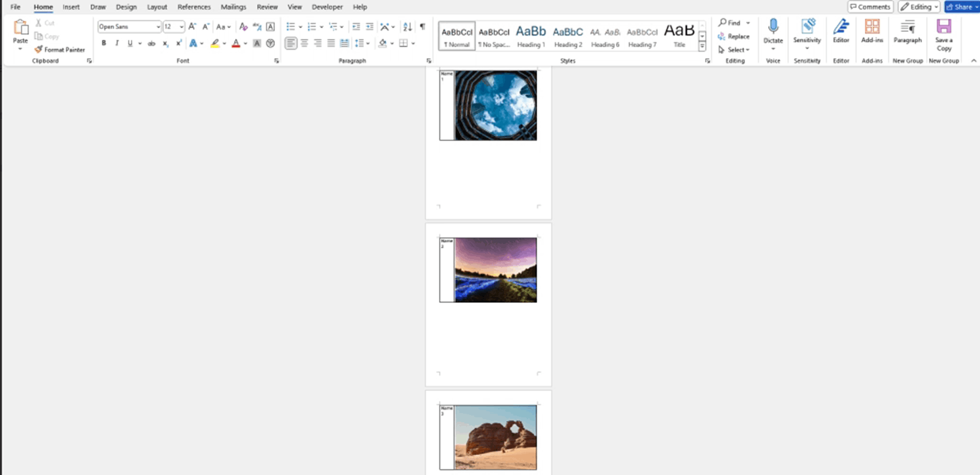The height and width of the screenshot is (475, 980).
Task: Open the Borders dropdown arrow
Action: (413, 44)
